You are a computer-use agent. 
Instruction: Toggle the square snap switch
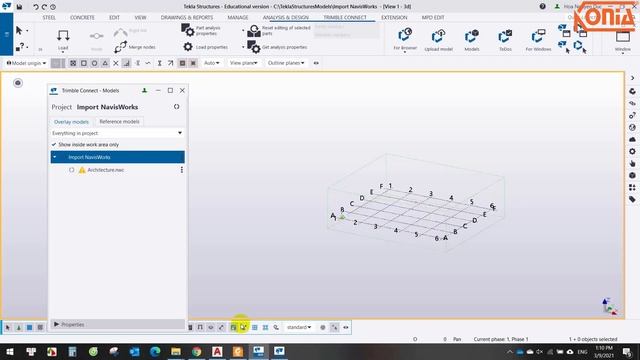pyautogui.click(x=84, y=63)
